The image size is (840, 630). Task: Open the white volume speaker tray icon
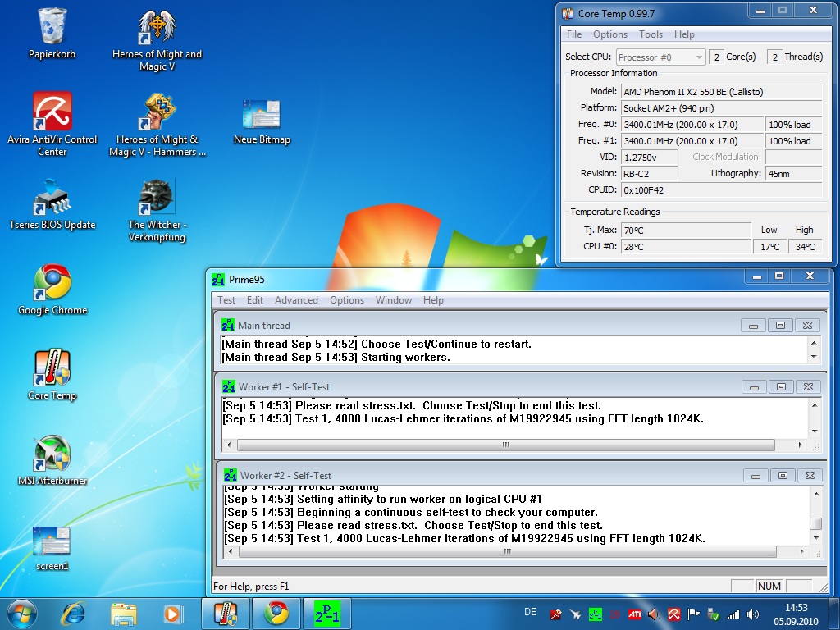click(753, 614)
